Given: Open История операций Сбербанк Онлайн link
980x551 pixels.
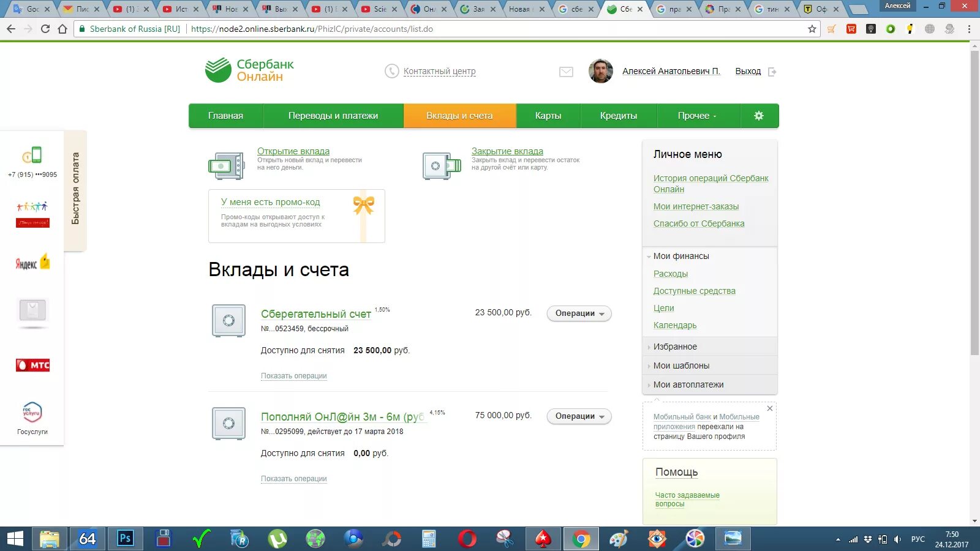Looking at the screenshot, I should (710, 184).
